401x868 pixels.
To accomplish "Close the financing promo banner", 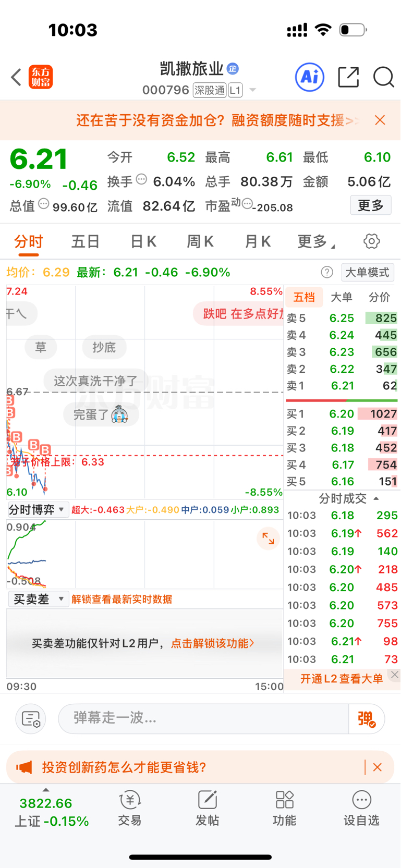I will tap(380, 120).
